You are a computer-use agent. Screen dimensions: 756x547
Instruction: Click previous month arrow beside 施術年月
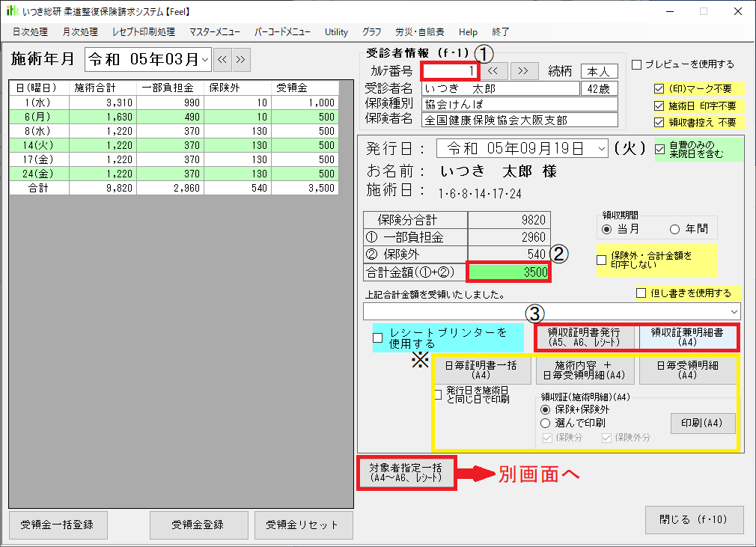pos(222,59)
